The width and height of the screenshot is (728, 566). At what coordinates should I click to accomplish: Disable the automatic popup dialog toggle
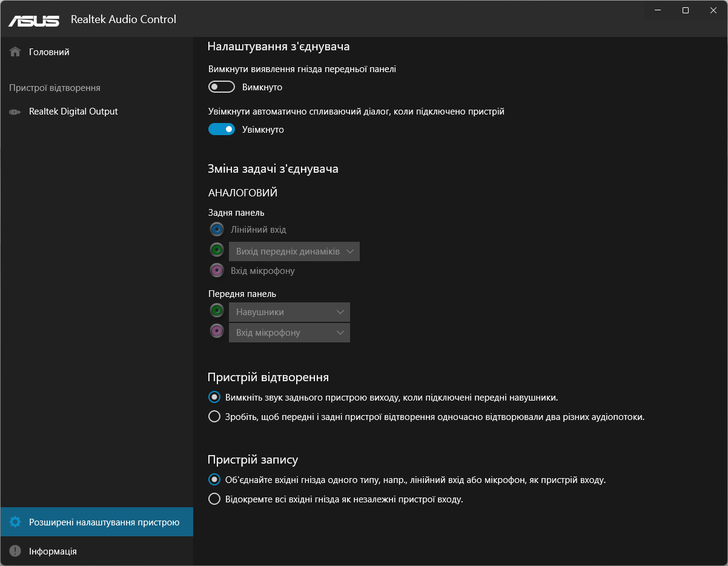[222, 129]
